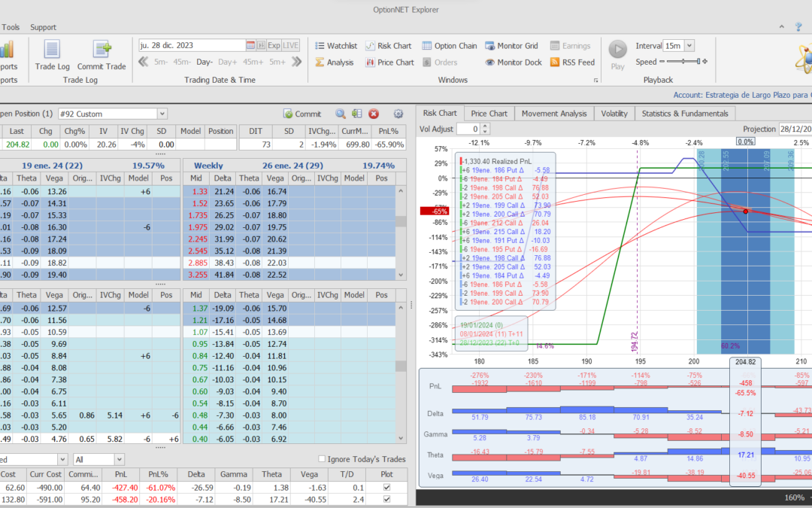Image resolution: width=812 pixels, height=508 pixels.
Task: Enable Ignore Today's Trades checkbox
Action: point(322,459)
